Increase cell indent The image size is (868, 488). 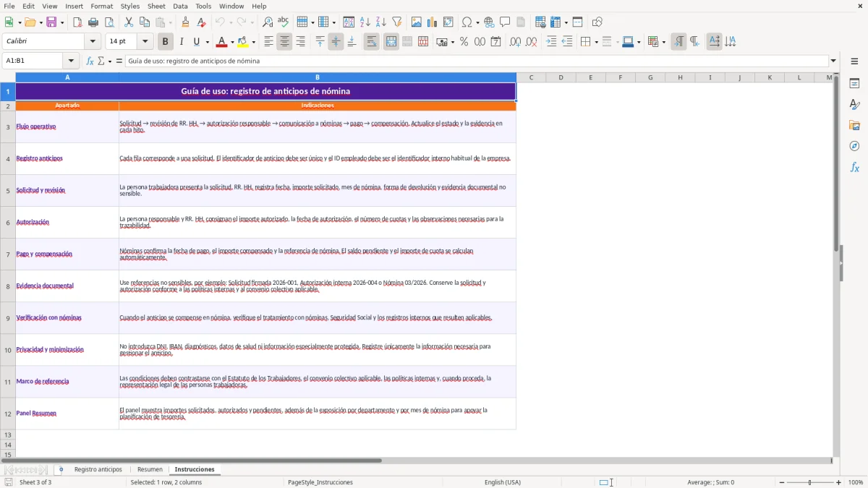[x=551, y=42]
